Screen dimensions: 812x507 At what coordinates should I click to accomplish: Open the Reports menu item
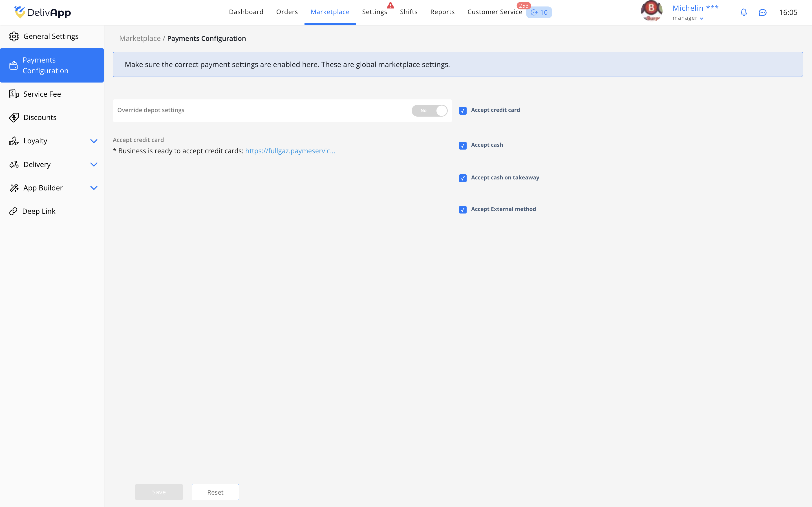(442, 12)
